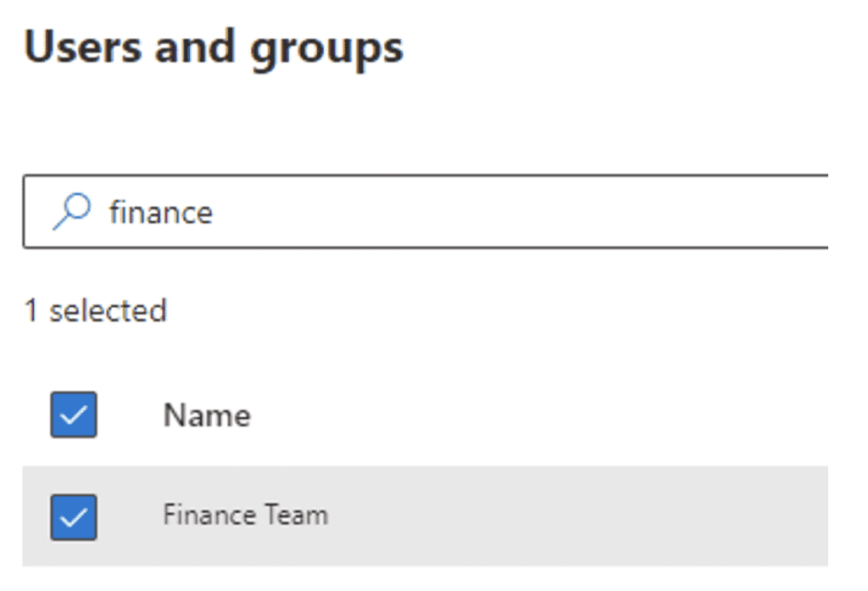Click the 1 selected label
Image resolution: width=868 pixels, height=591 pixels.
[95, 310]
